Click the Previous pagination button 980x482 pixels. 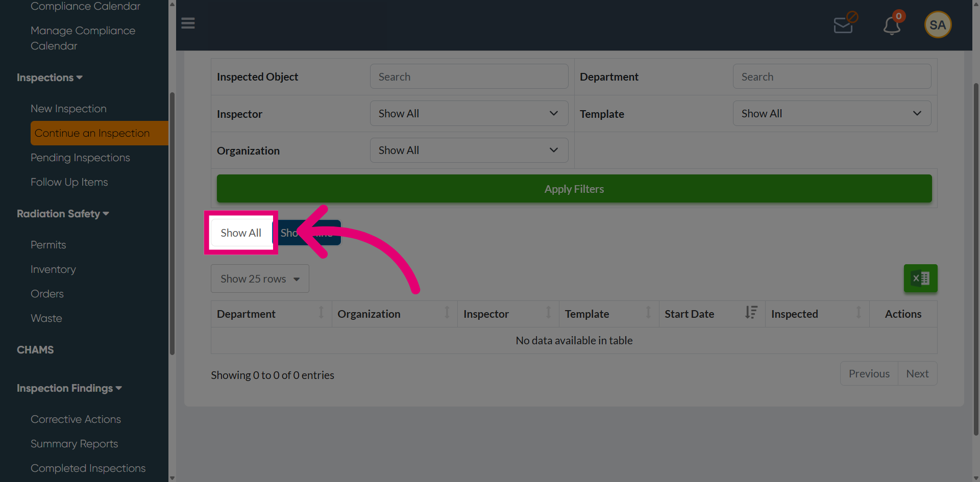[869, 374]
